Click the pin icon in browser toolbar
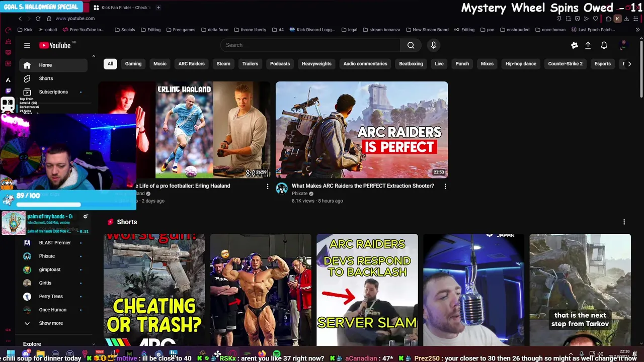 click(559, 19)
